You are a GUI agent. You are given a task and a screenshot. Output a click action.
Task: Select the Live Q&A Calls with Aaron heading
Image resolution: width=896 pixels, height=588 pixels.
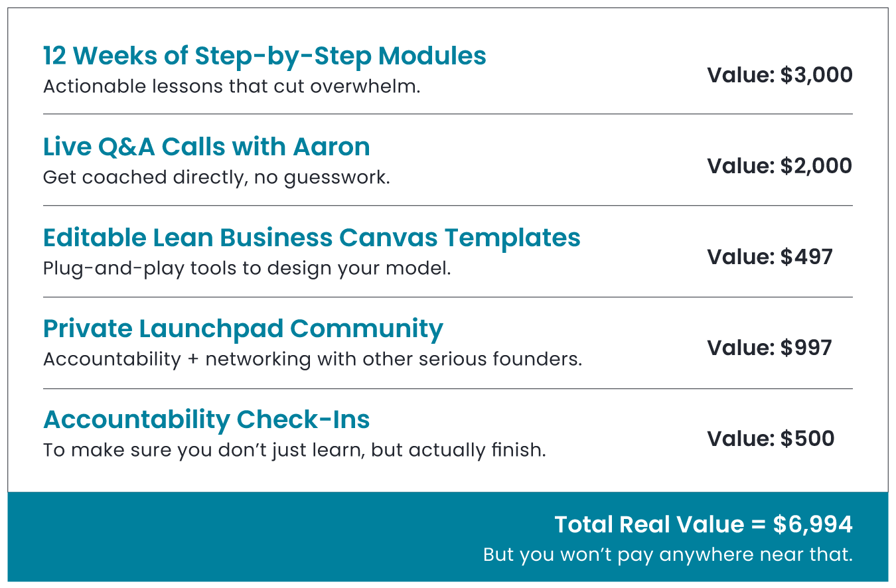[206, 147]
